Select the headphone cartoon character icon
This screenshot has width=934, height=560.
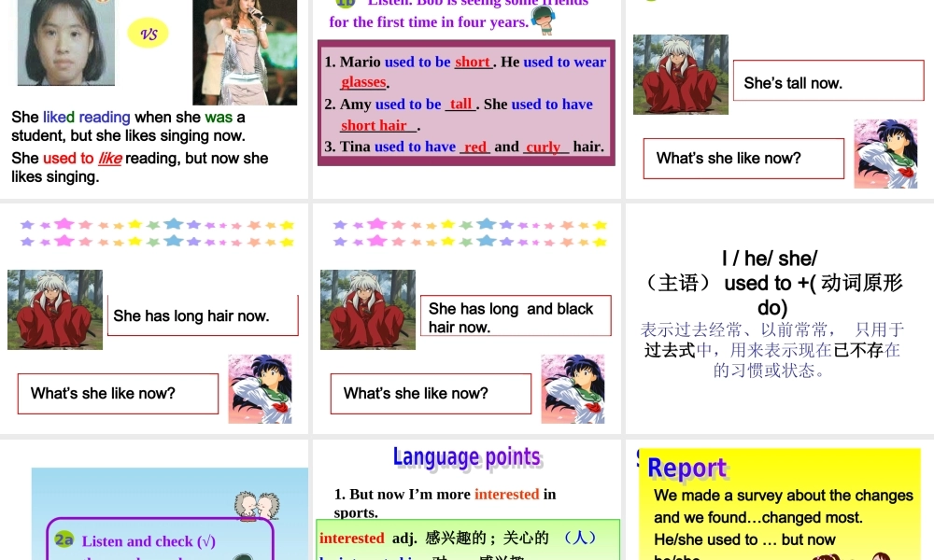click(x=544, y=20)
